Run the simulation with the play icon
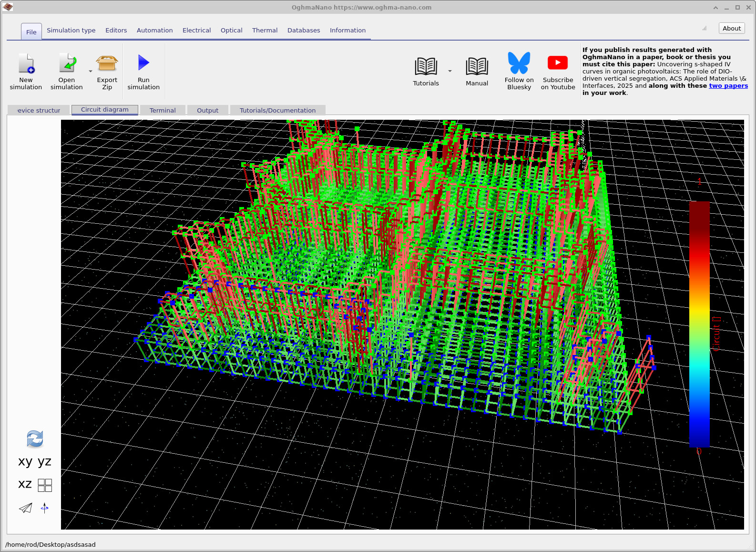This screenshot has width=756, height=552. click(x=143, y=63)
